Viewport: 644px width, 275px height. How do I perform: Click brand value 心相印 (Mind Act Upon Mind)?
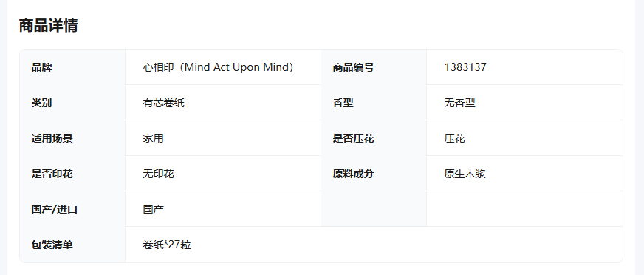(x=218, y=67)
